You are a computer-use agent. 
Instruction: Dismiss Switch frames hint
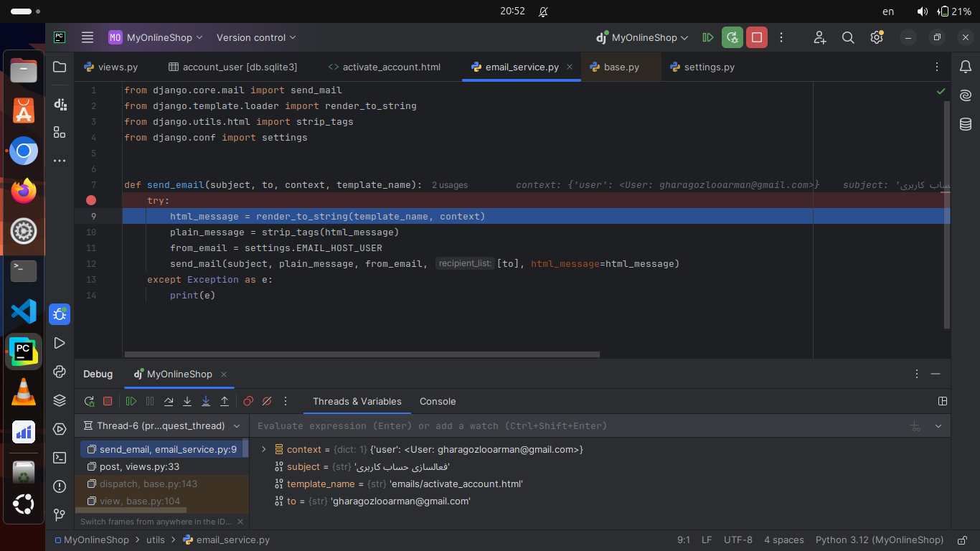pyautogui.click(x=240, y=522)
